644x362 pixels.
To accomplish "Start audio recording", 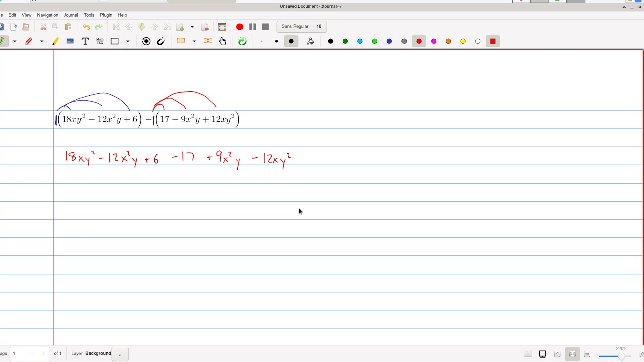I will click(x=239, y=27).
